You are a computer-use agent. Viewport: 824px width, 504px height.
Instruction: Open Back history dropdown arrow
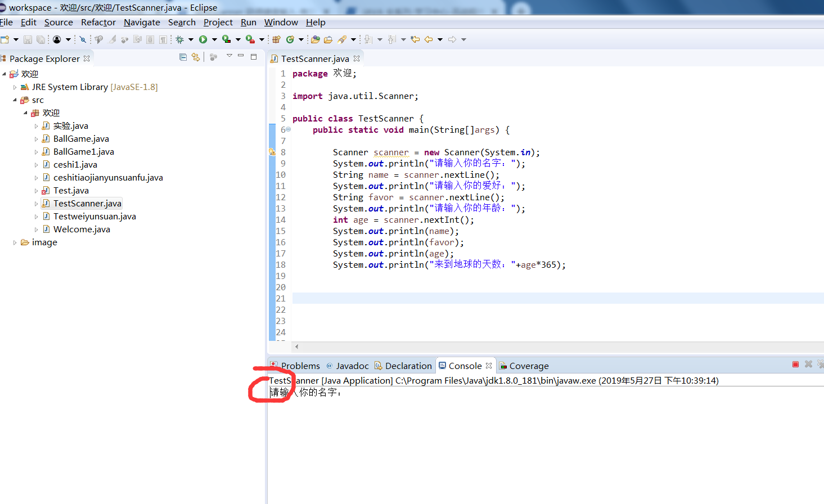coord(440,39)
